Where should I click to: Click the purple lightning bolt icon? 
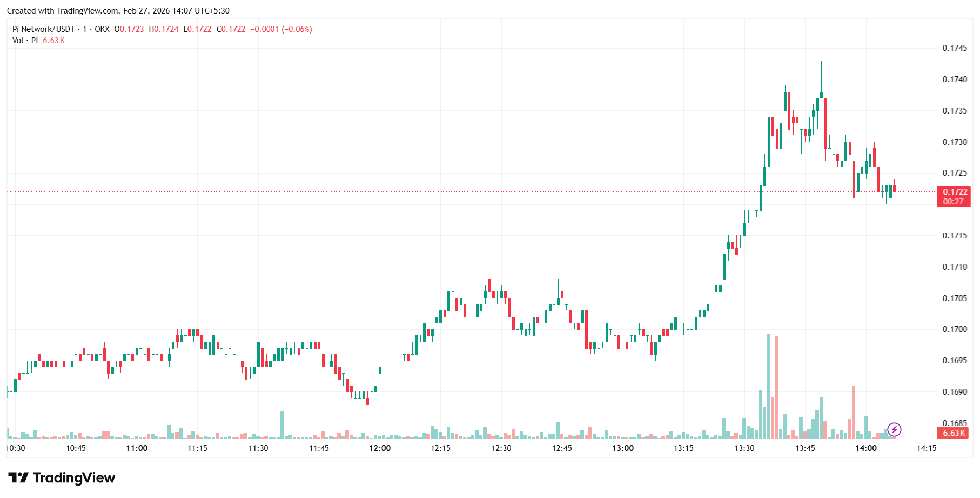point(894,430)
